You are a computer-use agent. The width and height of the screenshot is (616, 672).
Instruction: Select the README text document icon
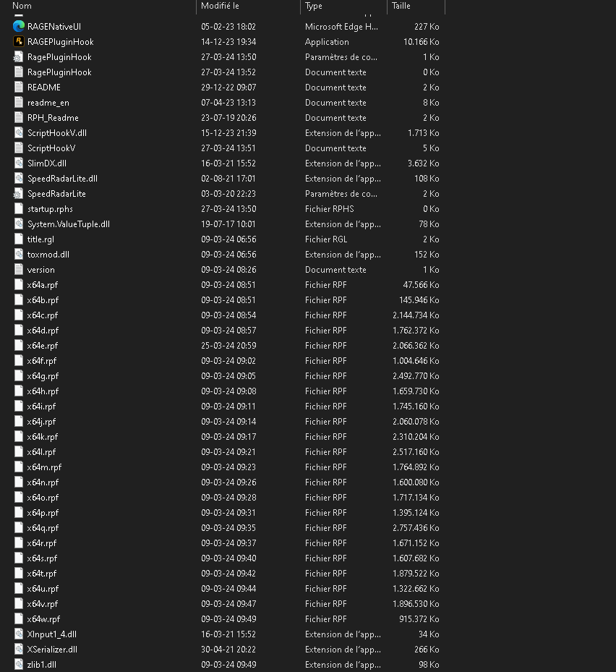tap(19, 87)
